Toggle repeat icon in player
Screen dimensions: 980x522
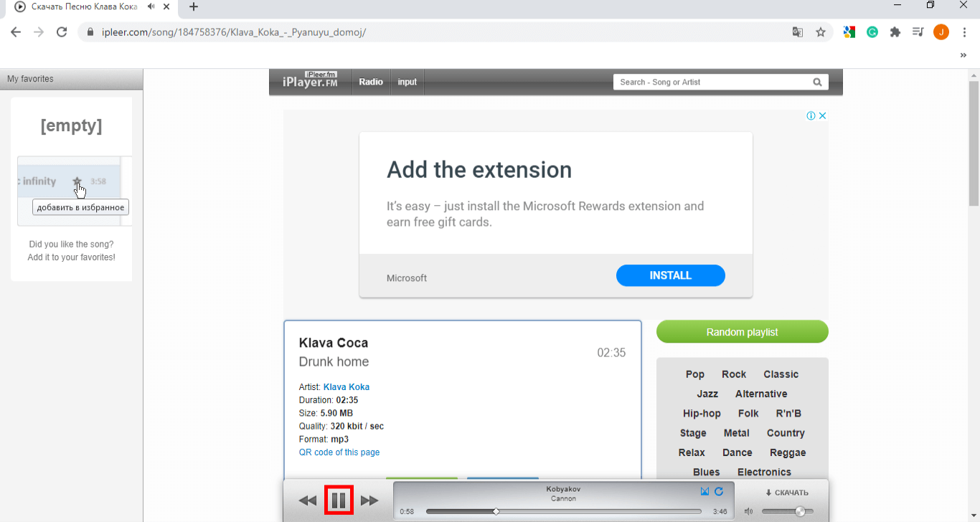(719, 491)
